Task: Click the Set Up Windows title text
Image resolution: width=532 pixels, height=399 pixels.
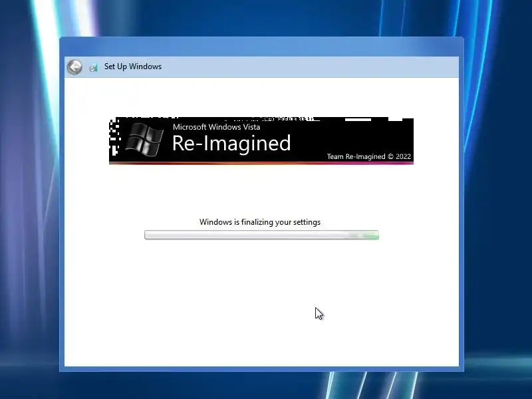Action: (132, 66)
